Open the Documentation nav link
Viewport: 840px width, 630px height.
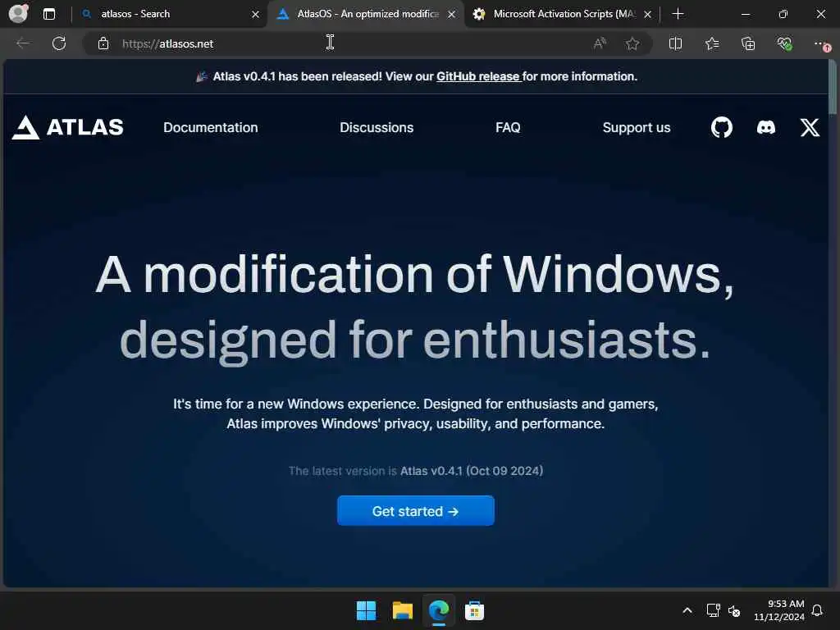(x=211, y=127)
